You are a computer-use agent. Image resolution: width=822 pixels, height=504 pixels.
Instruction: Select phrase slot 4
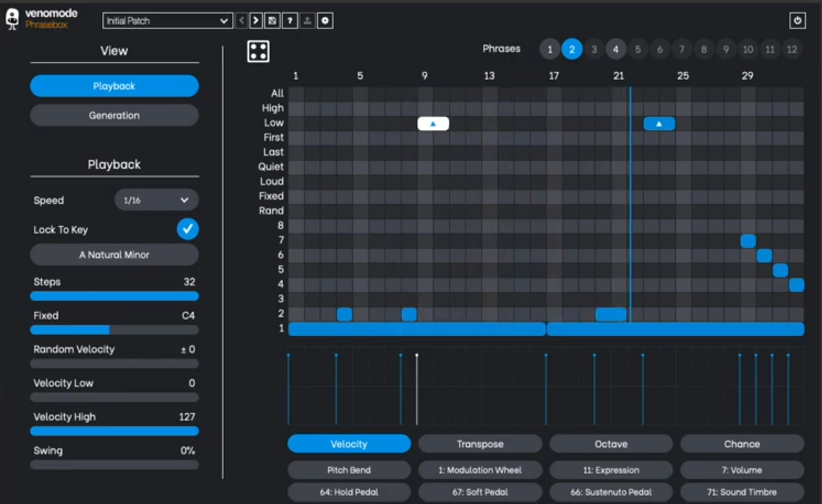point(616,49)
